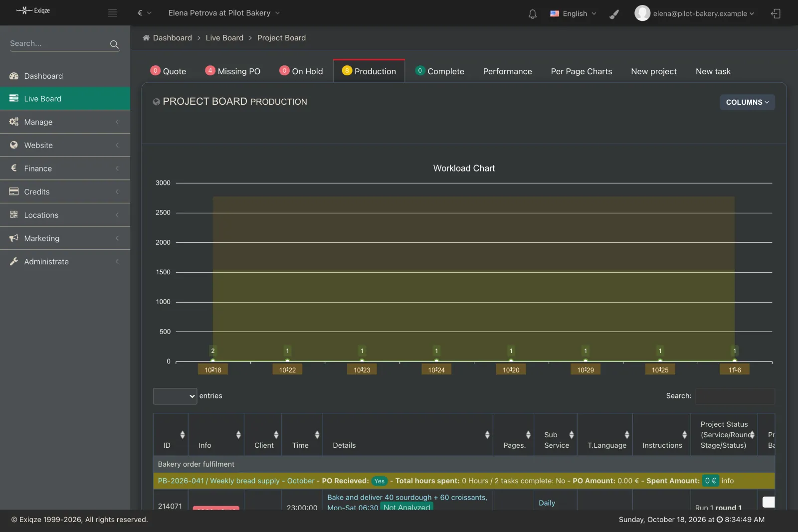Click the Exiqze logo
Viewport: 798px width, 532px height.
[x=33, y=10]
